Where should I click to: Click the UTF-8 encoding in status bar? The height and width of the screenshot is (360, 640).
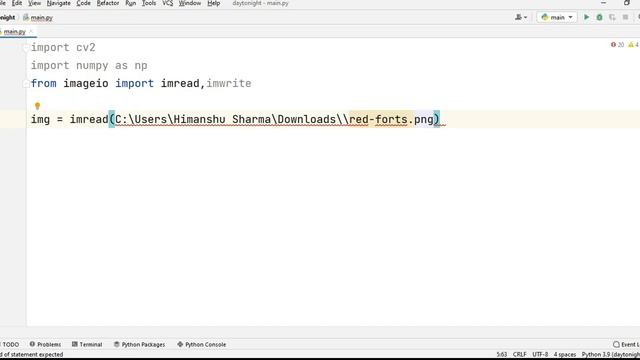click(x=540, y=354)
